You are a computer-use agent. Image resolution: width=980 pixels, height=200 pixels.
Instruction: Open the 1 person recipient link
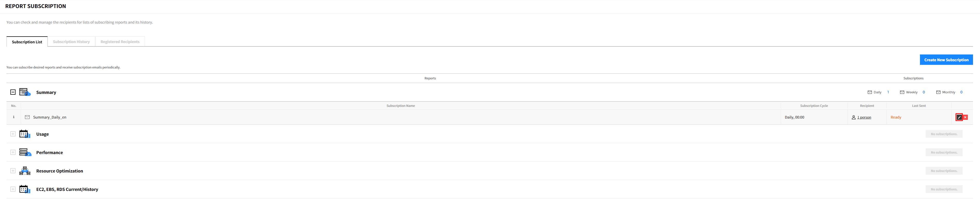coord(864,117)
